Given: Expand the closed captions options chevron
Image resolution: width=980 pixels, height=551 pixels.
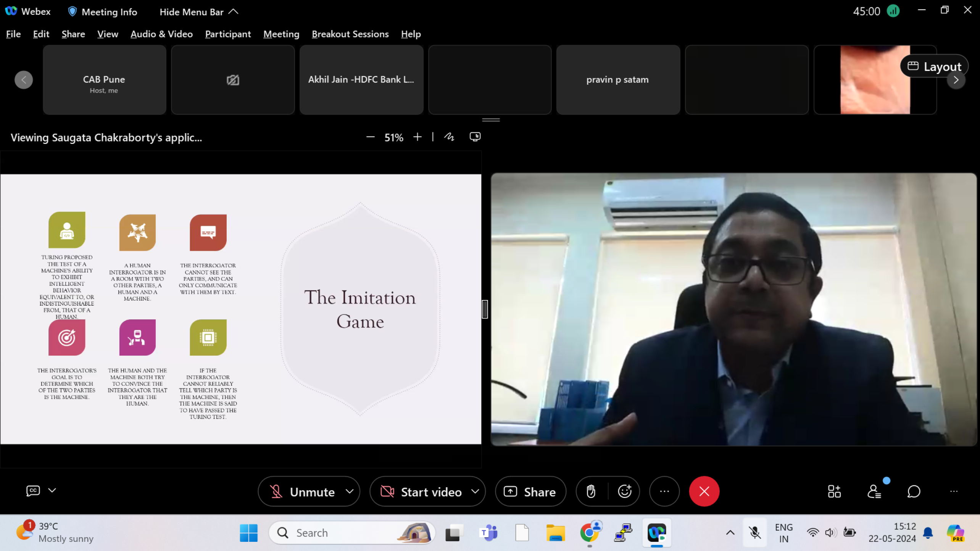Looking at the screenshot, I should click(52, 490).
